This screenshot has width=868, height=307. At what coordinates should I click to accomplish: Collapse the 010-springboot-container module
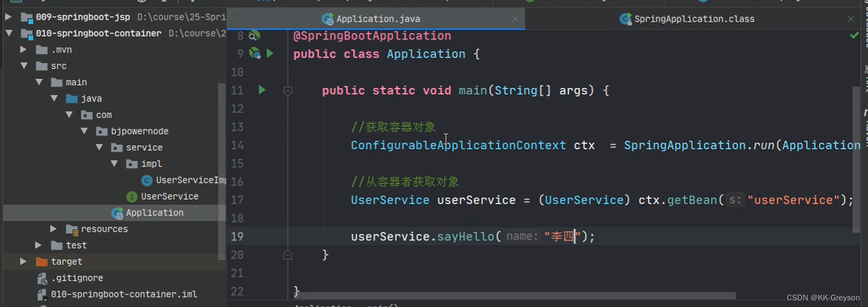tap(9, 33)
